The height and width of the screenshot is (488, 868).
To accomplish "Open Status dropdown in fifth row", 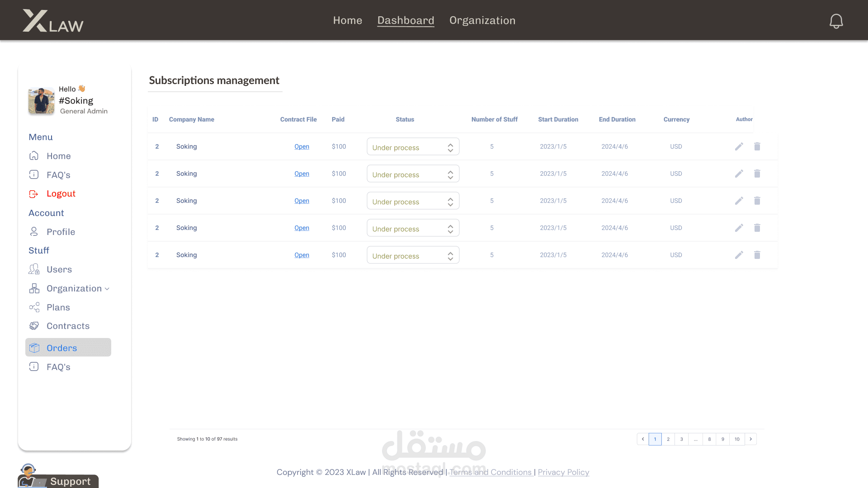I will pos(413,255).
